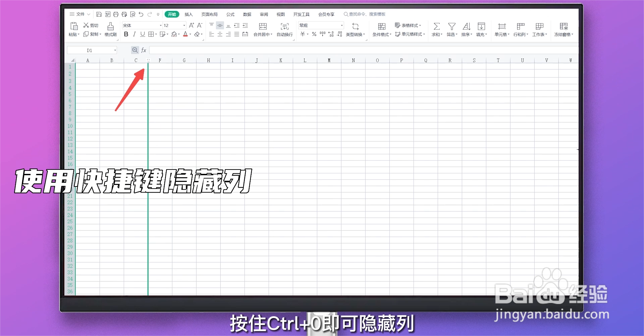Click the cell borders icon
The height and width of the screenshot is (336, 644).
[x=151, y=34]
